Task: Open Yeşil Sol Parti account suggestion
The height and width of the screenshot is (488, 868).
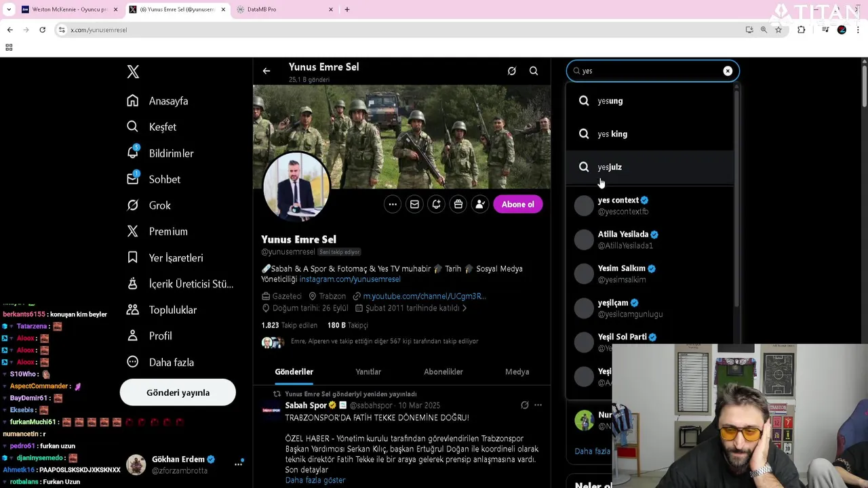Action: (650, 342)
